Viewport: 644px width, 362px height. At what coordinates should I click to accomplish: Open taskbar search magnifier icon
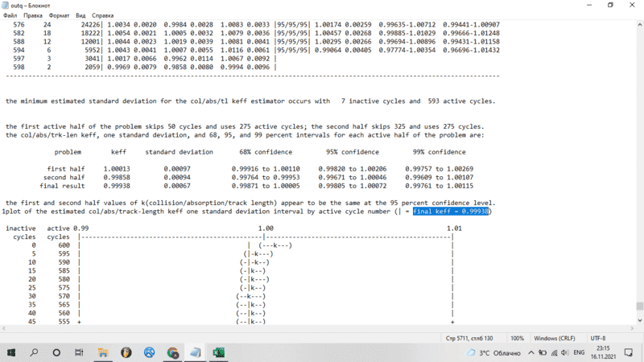coord(34,352)
